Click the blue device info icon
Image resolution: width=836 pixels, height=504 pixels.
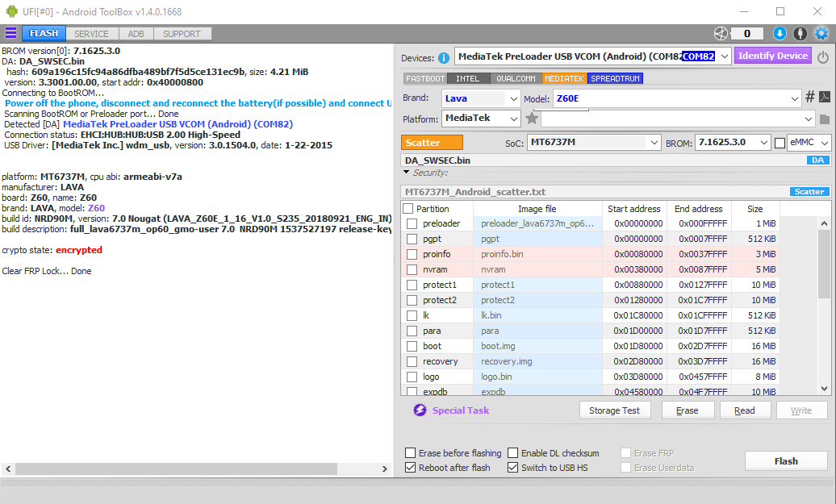(443, 57)
